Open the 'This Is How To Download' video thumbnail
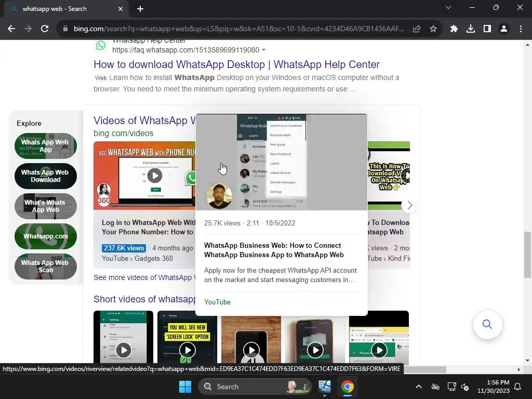 coord(389,176)
